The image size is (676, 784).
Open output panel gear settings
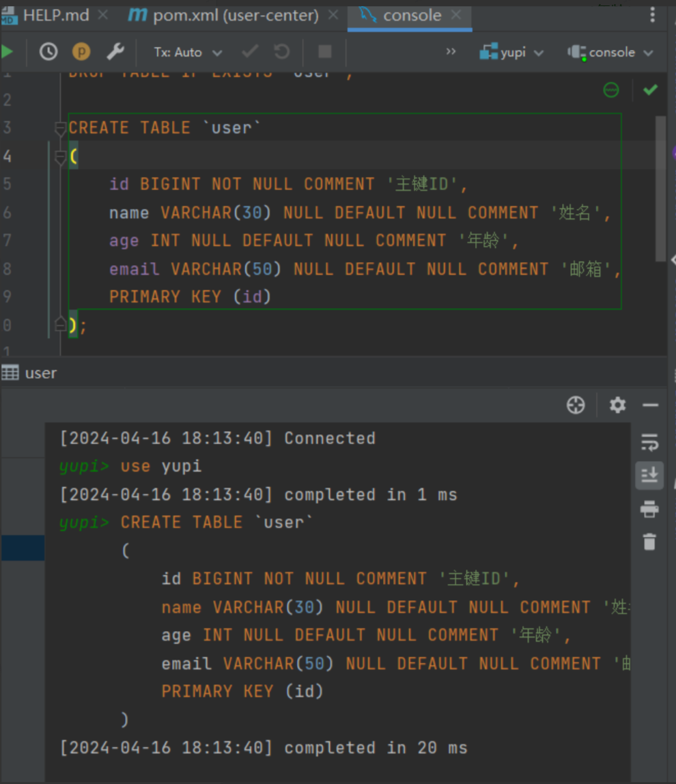coord(617,405)
